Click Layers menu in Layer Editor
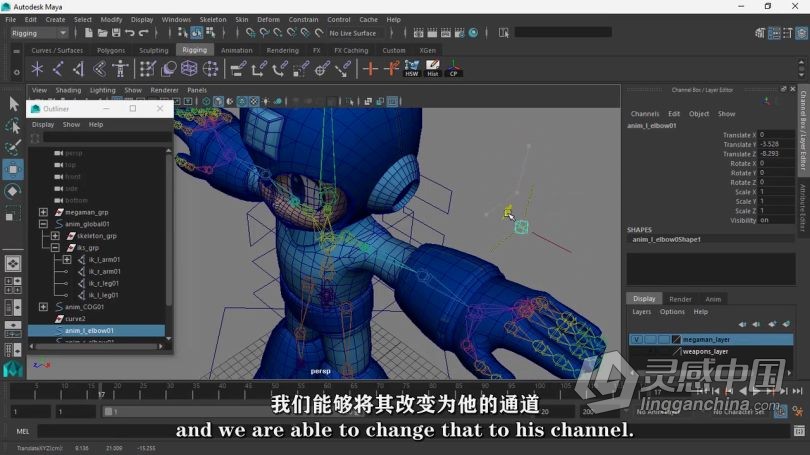 click(x=642, y=311)
